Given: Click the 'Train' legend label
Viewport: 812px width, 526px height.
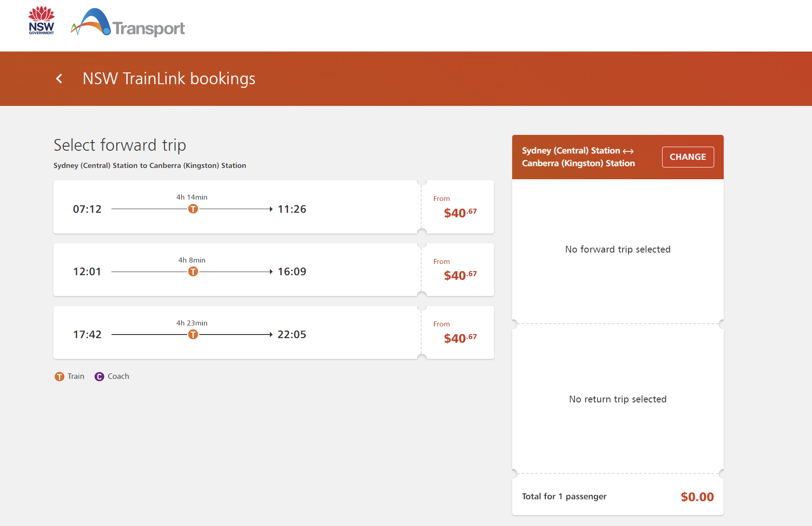Looking at the screenshot, I should [76, 377].
